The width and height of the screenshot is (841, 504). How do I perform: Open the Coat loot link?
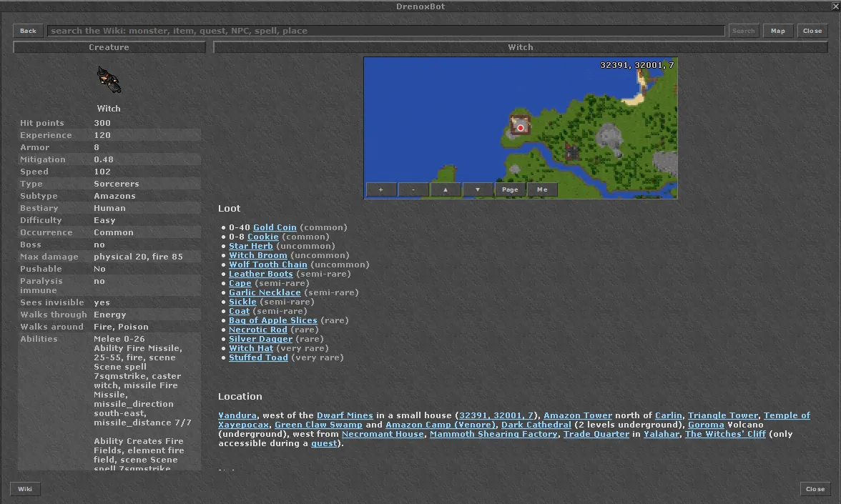tap(239, 311)
